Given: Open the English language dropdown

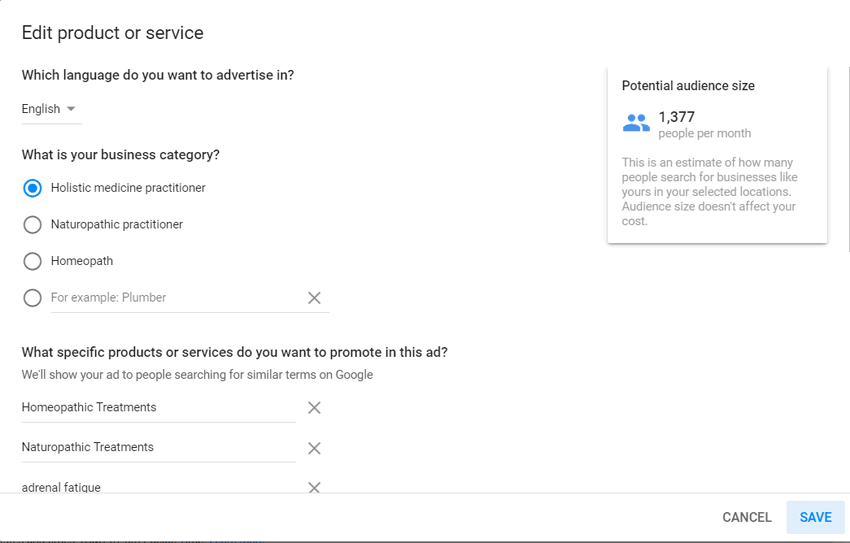Looking at the screenshot, I should point(51,109).
